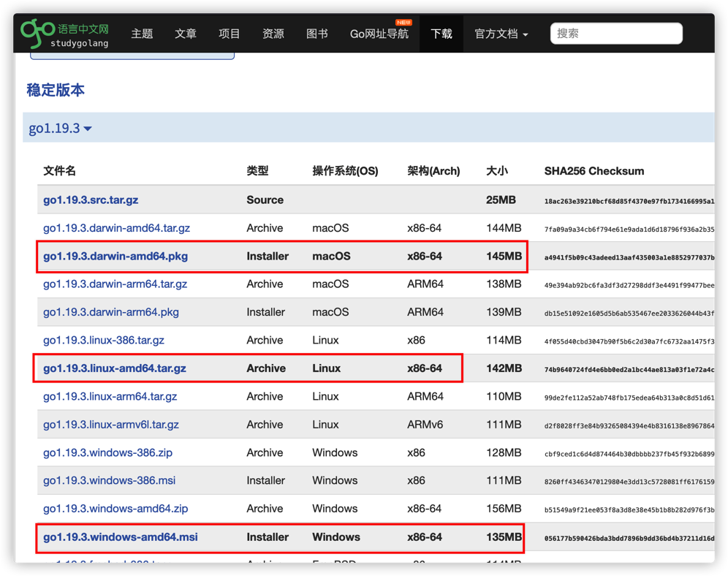
Task: Download go1.19.3.darwin-amd64.pkg installer
Action: tap(115, 257)
